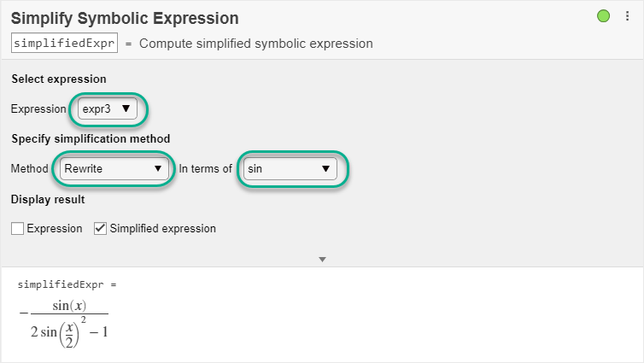The height and width of the screenshot is (363, 644).
Task: Click the Select expression section heading
Action: [x=59, y=79]
